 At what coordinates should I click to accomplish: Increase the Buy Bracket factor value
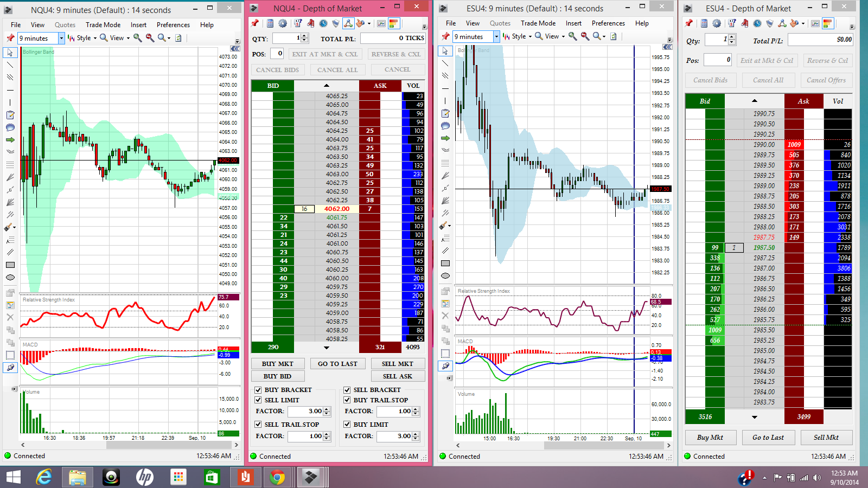point(327,409)
